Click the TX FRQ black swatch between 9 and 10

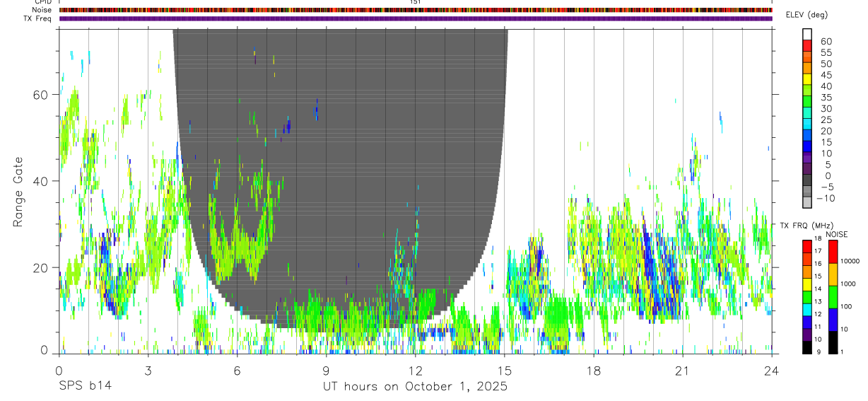pyautogui.click(x=807, y=347)
